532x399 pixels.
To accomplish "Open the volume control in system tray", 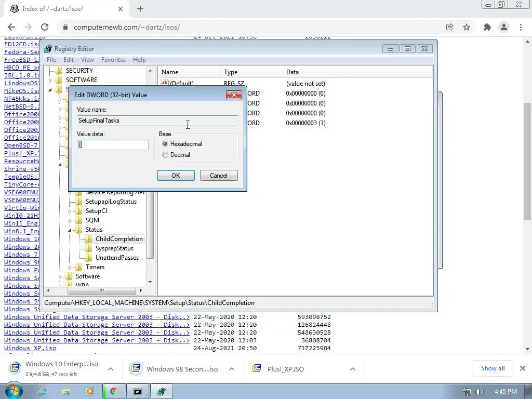I will (x=479, y=392).
